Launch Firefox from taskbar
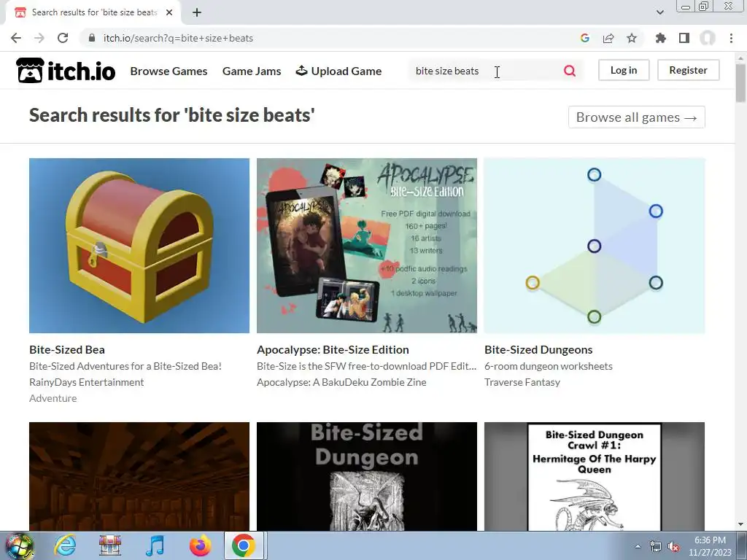 200,545
